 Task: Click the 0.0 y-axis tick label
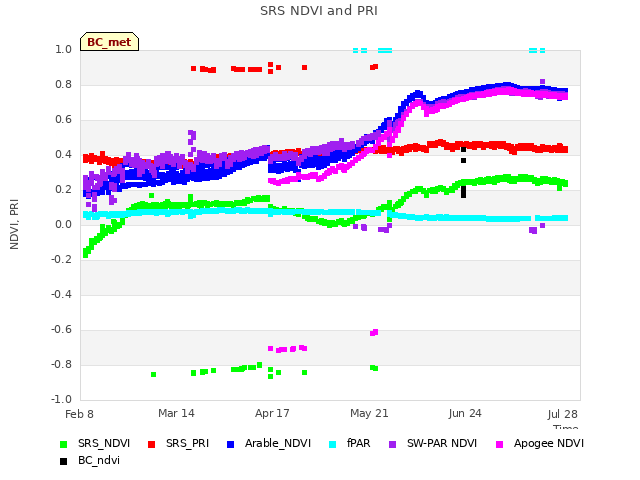pyautogui.click(x=63, y=224)
